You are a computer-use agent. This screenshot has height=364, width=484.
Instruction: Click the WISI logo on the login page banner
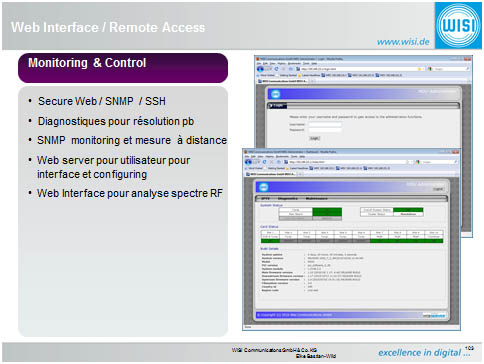pos(275,94)
